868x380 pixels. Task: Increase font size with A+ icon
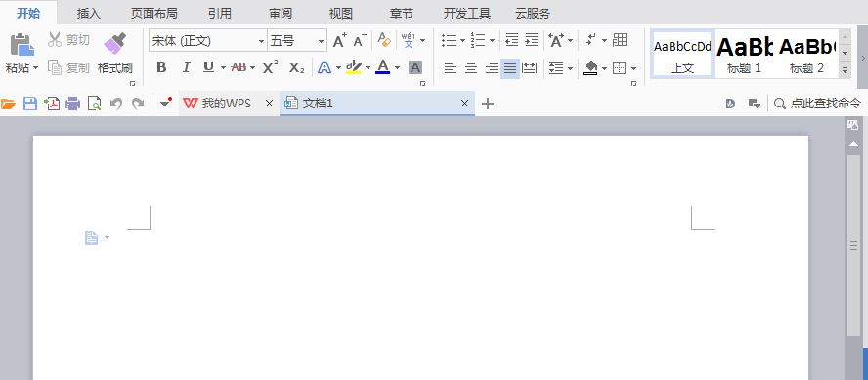pyautogui.click(x=339, y=40)
